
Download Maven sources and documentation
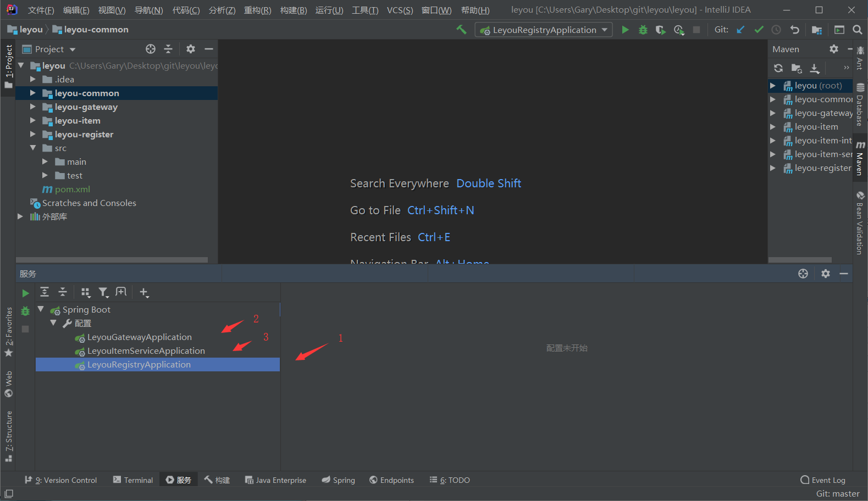[815, 68]
